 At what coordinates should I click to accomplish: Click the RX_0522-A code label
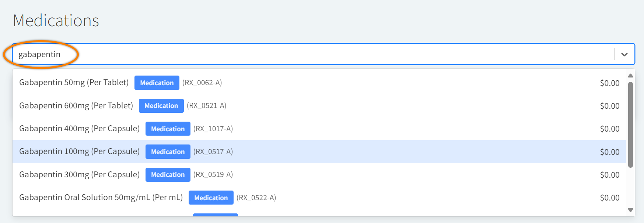(x=256, y=198)
